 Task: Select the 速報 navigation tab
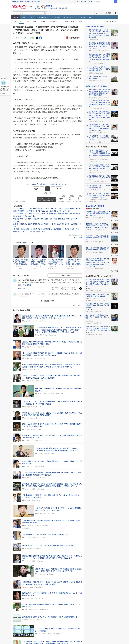[24, 17]
